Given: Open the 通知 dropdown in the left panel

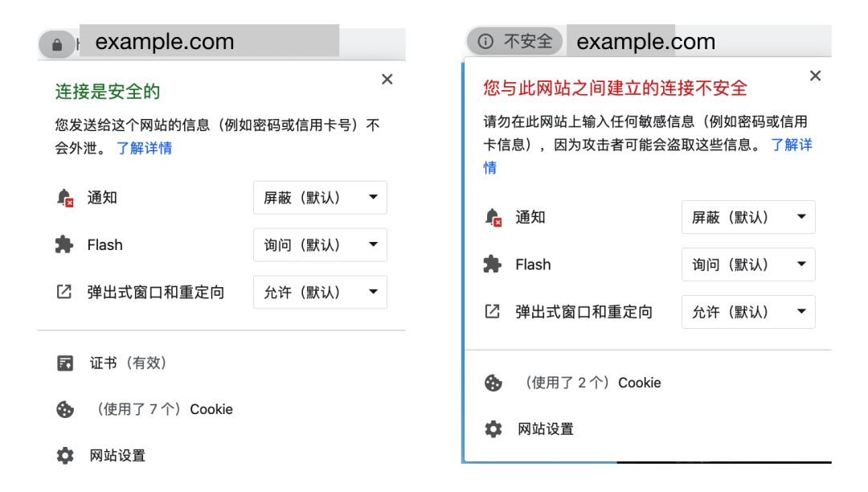Looking at the screenshot, I should [320, 198].
